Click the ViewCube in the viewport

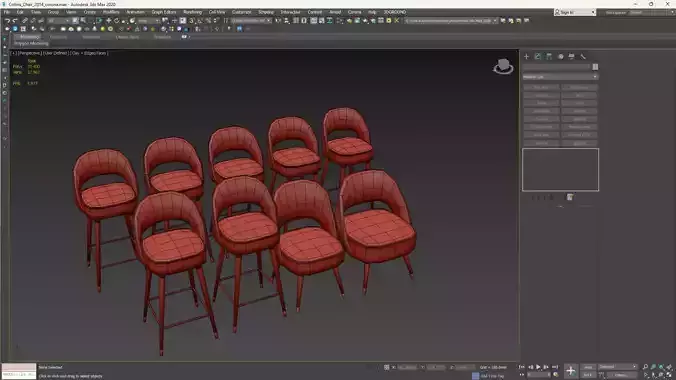pyautogui.click(x=503, y=67)
